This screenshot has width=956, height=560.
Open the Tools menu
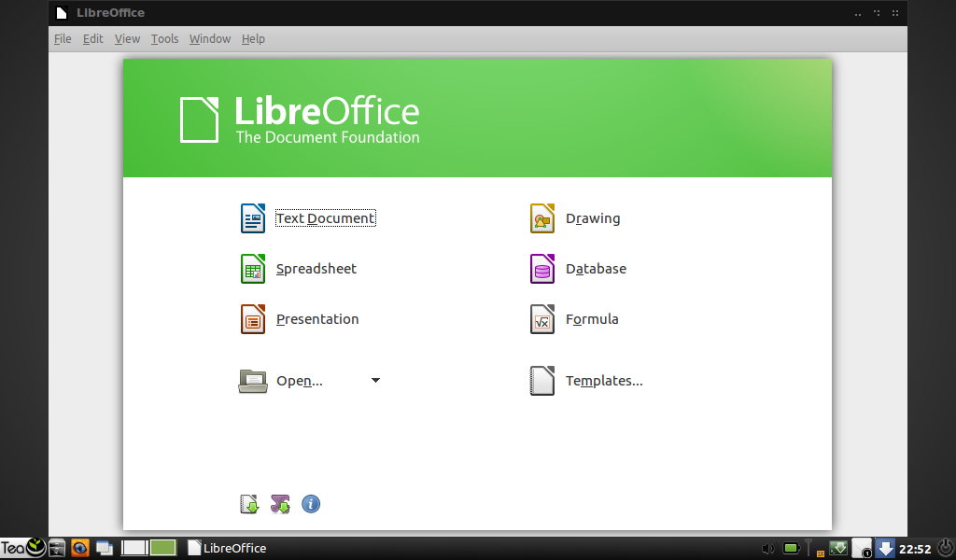[x=164, y=39]
